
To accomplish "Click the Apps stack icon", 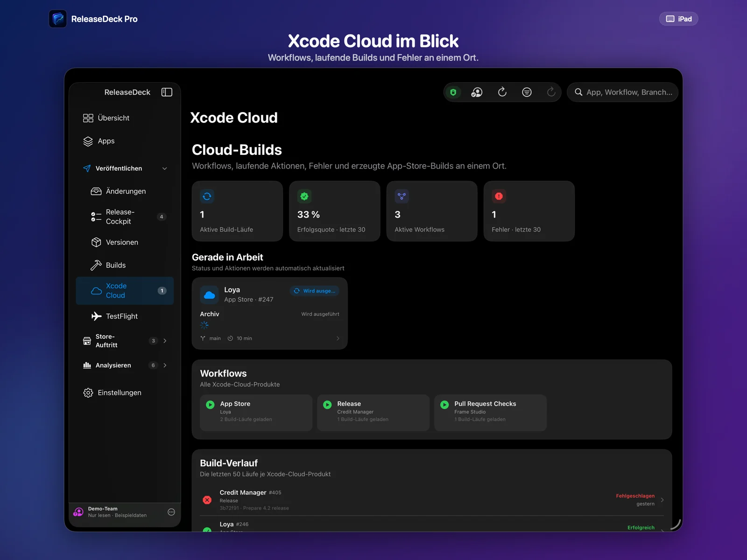I will tap(88, 141).
